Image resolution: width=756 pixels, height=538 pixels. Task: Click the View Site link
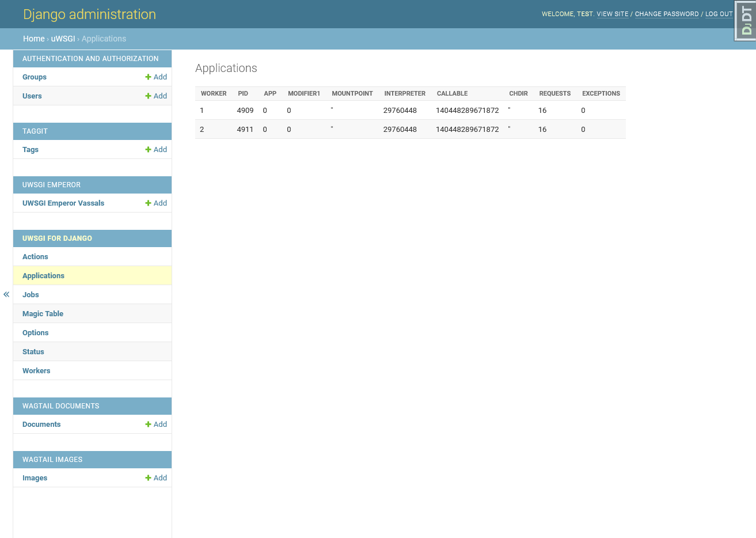(x=613, y=14)
